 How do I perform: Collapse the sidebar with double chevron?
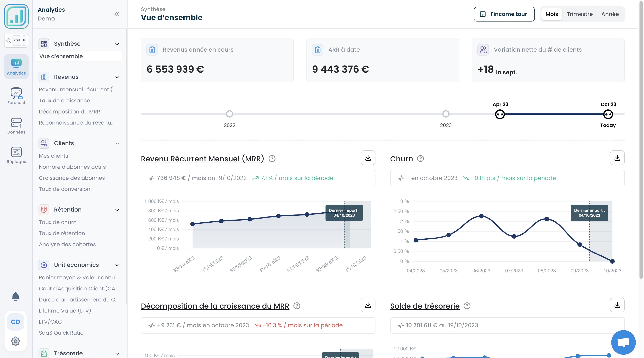[x=117, y=14]
